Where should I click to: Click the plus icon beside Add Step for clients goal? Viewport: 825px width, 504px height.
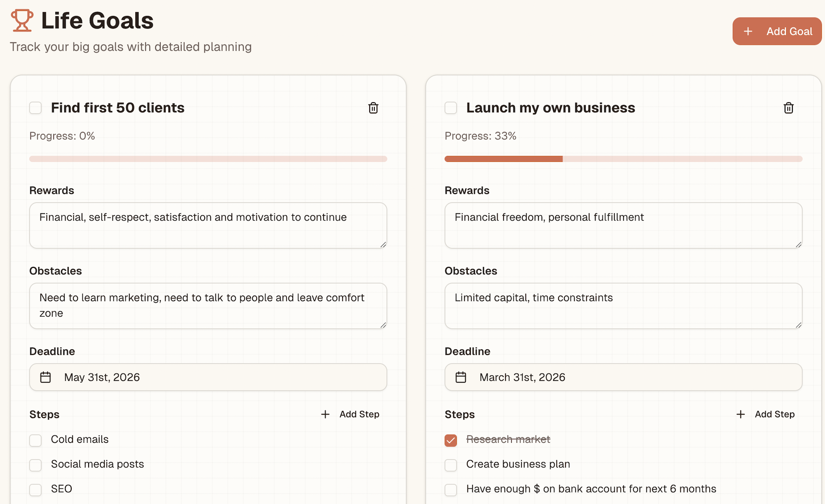click(325, 414)
